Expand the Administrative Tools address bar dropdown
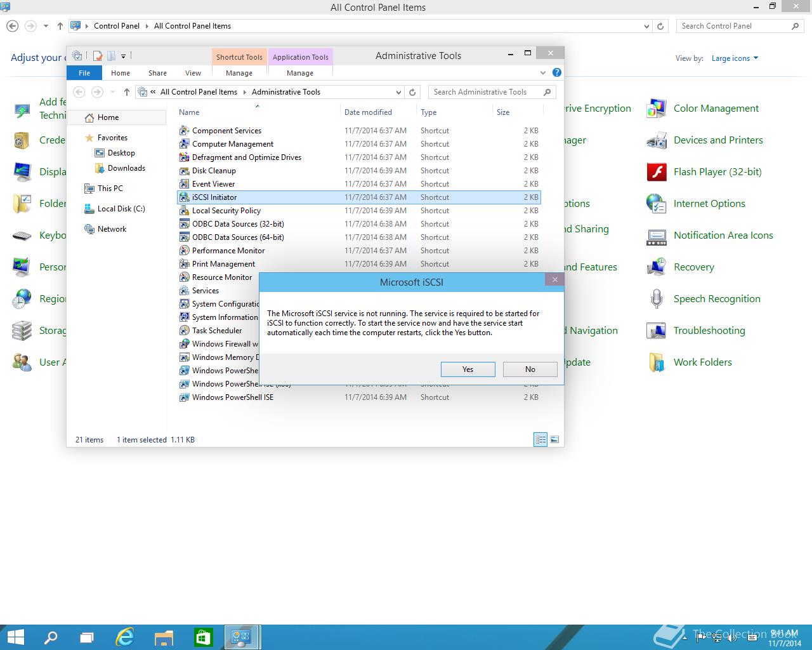 (398, 92)
